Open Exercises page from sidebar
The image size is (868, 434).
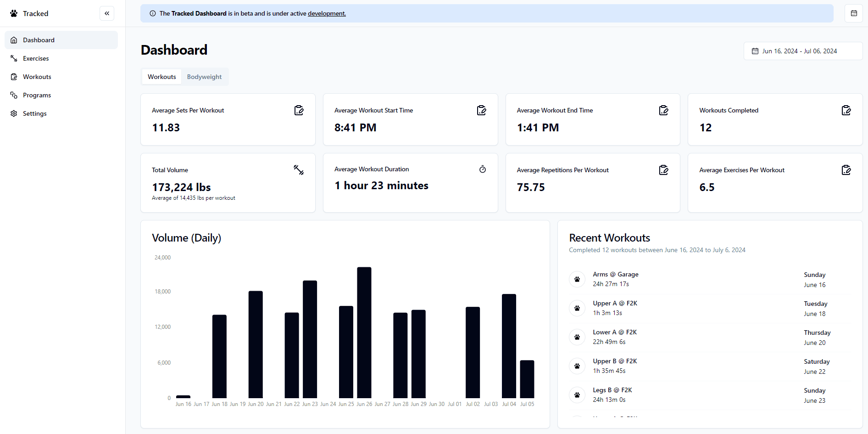pos(61,58)
